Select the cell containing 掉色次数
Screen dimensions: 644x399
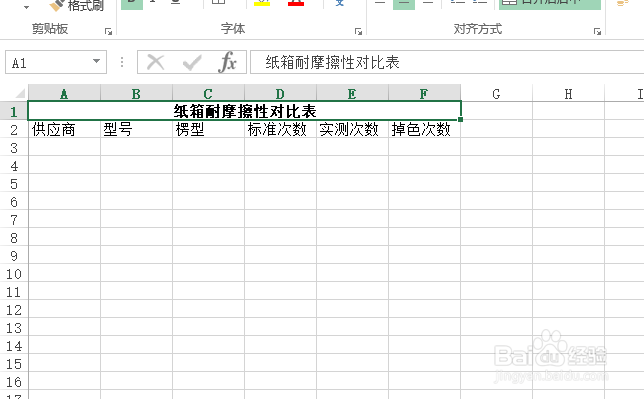(424, 129)
